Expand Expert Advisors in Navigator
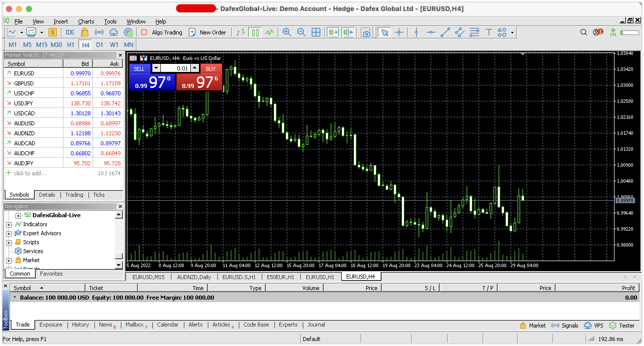This screenshot has width=644, height=346. [8, 234]
